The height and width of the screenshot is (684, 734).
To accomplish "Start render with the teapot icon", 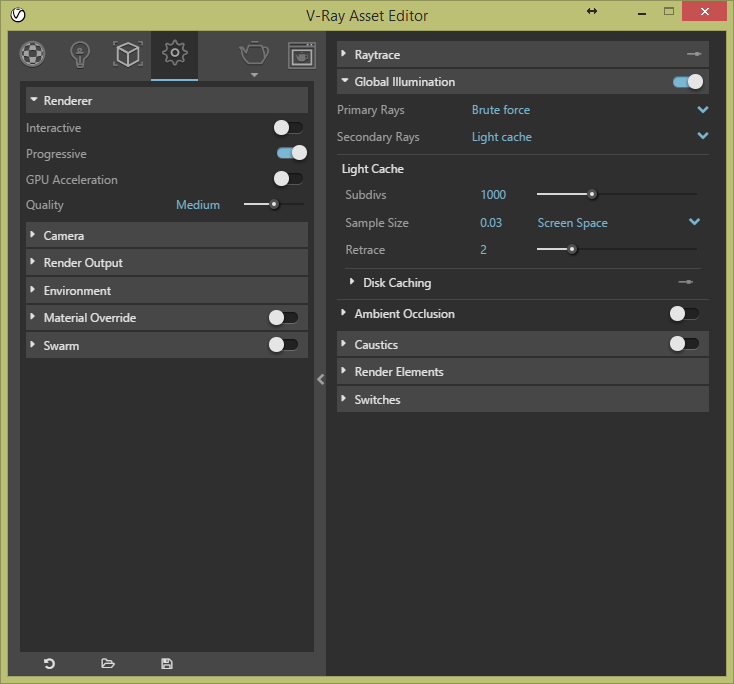I will [x=254, y=53].
